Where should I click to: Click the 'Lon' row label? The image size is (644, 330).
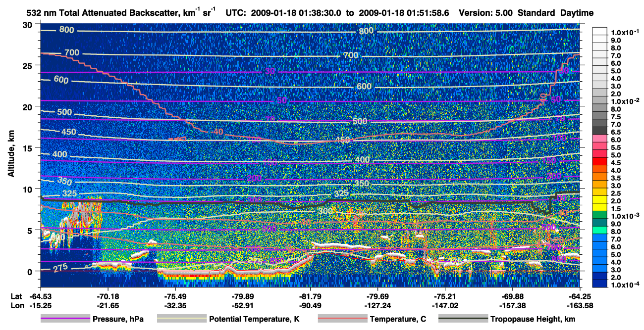pos(16,306)
